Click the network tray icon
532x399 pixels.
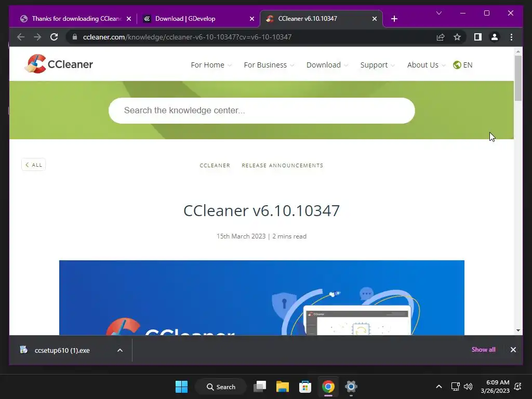click(455, 387)
